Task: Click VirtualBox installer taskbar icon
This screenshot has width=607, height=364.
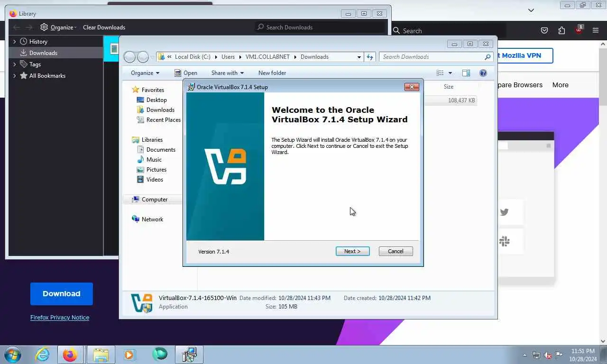Action: tap(189, 355)
